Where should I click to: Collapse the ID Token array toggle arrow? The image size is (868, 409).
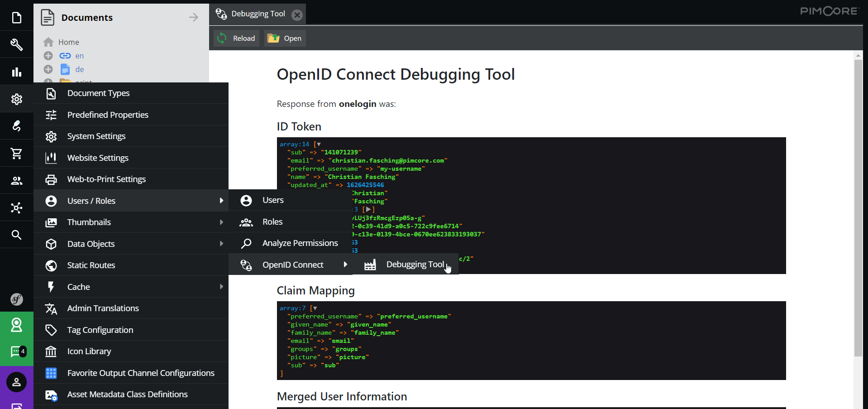(319, 144)
